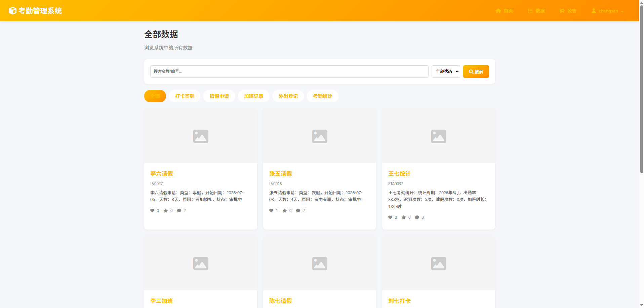Viewport: 644px width, 308px height.
Task: Open the 王七统计 card image placeholder
Action: click(439, 136)
